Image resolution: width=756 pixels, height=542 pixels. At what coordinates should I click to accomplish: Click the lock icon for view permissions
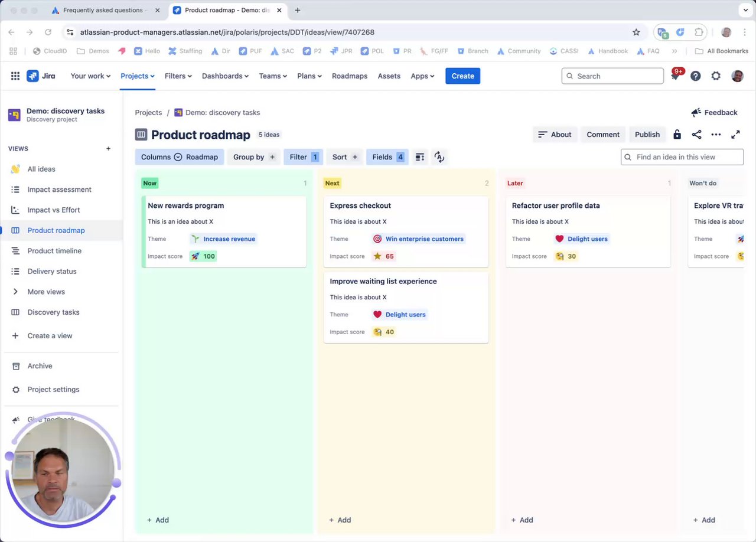pyautogui.click(x=677, y=135)
